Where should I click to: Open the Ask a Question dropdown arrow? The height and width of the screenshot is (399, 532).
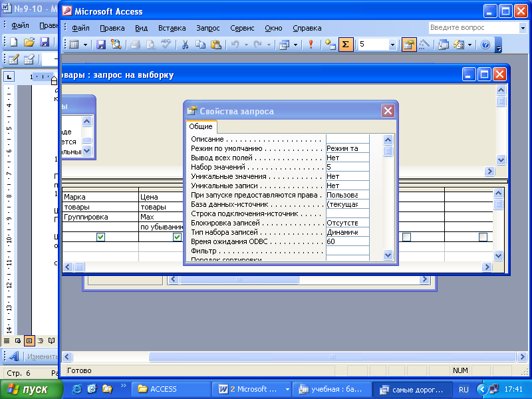click(523, 28)
